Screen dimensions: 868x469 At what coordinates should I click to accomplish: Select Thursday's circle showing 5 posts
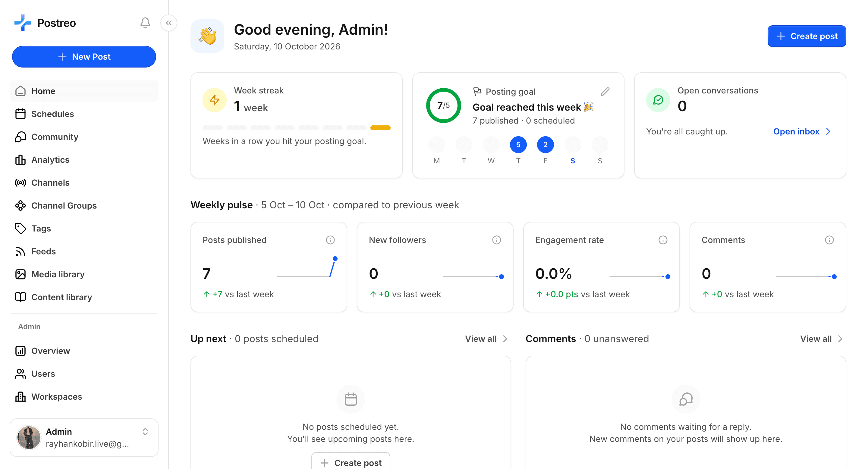(x=518, y=145)
